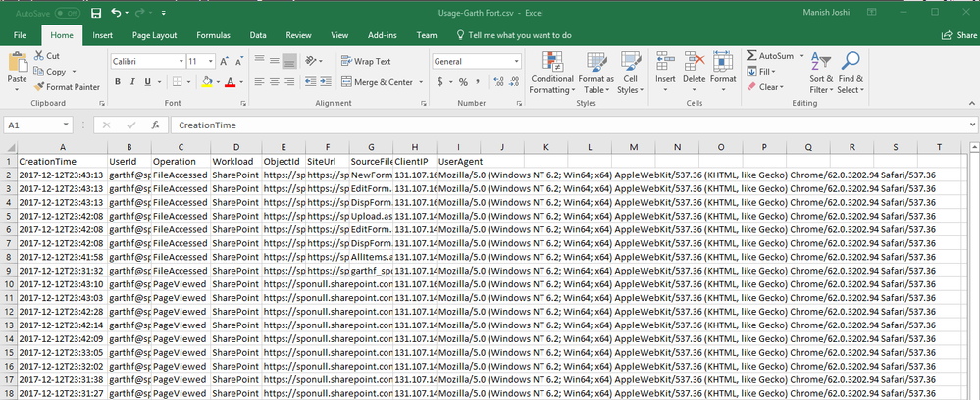Click the Conditional Formatting icon
Viewport: 980px width, 400px height.
552,61
